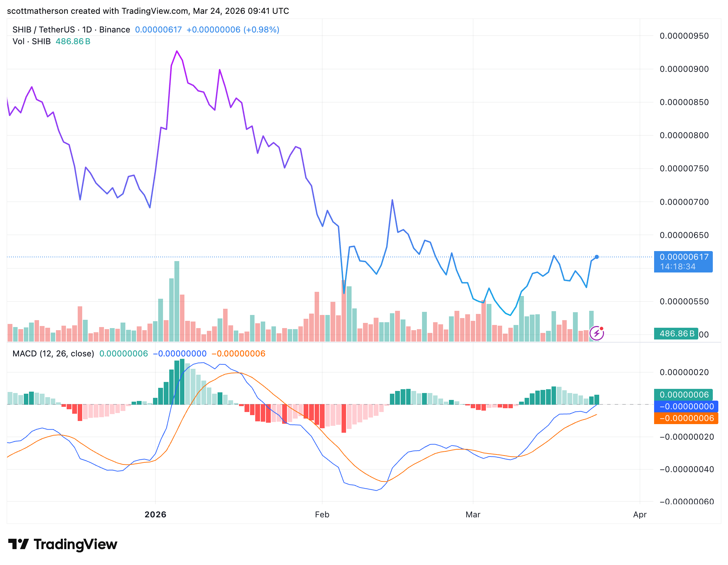This screenshot has width=728, height=565.
Task: Click the green volume label 486.86 B on the axis
Action: [676, 334]
